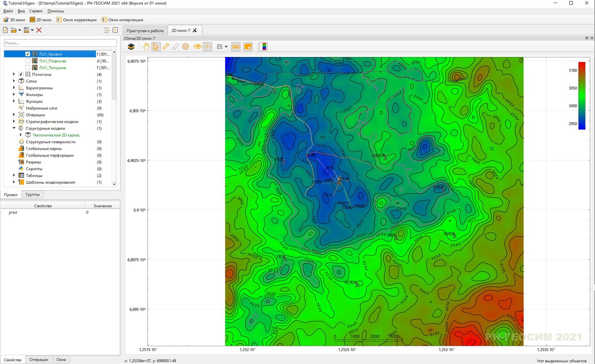Click the color scale icon in the 2D toolbar
The height and width of the screenshot is (364, 595).
[264, 47]
